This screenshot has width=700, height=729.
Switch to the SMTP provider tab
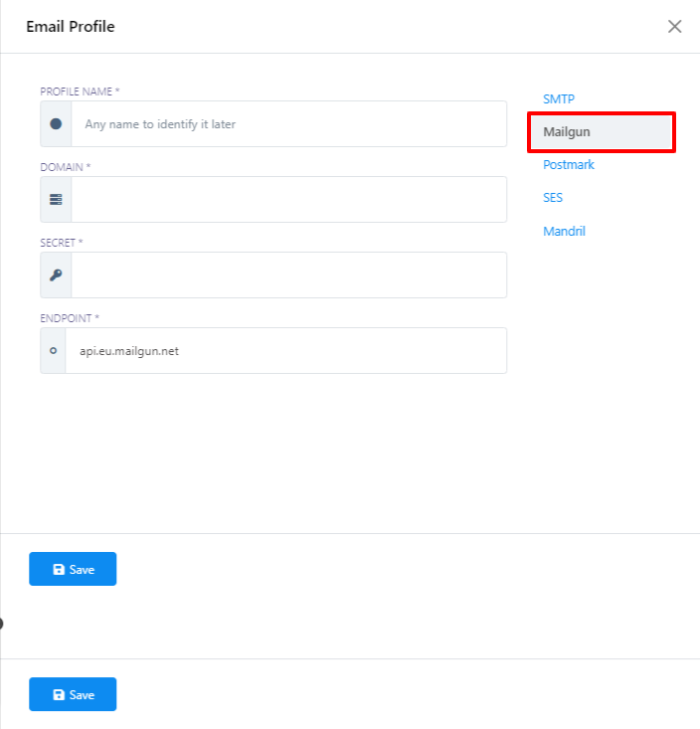(559, 98)
